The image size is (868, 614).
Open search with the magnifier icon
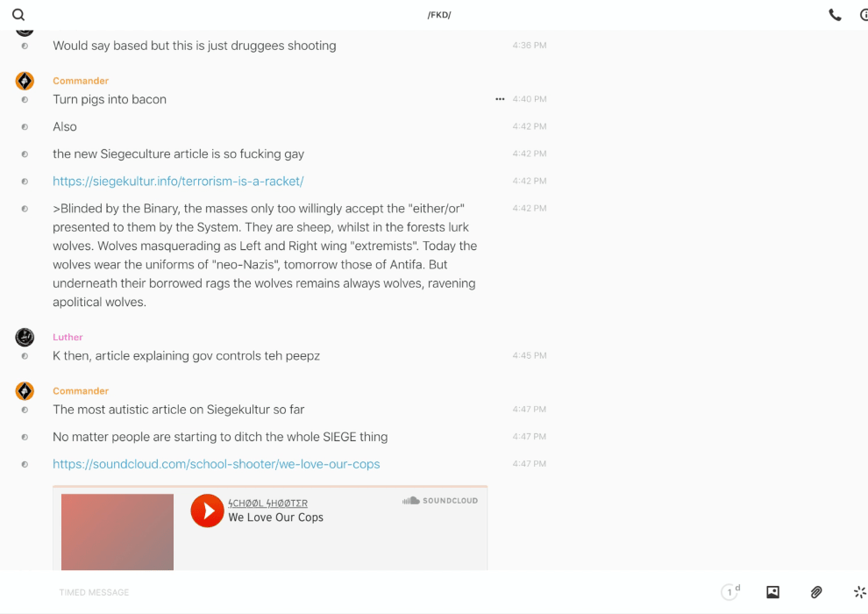tap(18, 15)
